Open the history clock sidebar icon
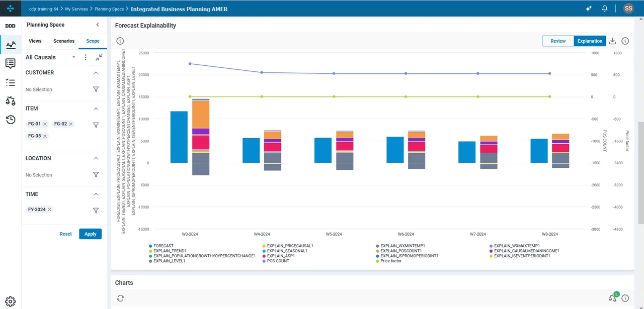Screen dimensions: 644x309 [11, 120]
